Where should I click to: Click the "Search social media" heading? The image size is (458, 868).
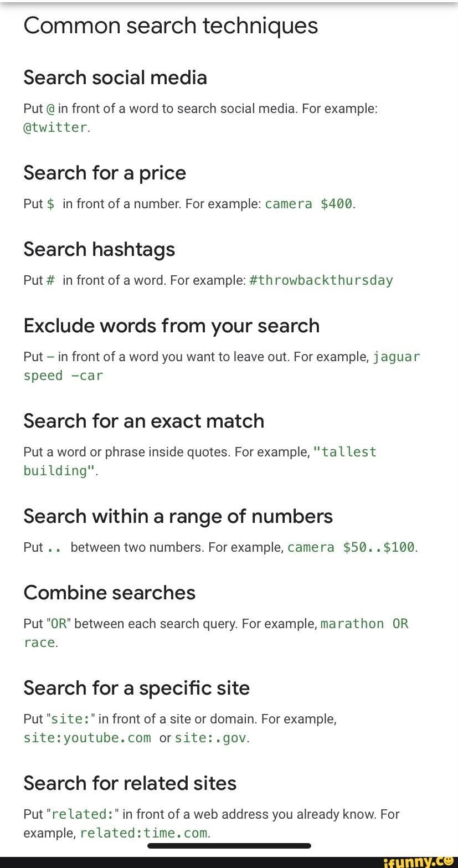[x=115, y=78]
